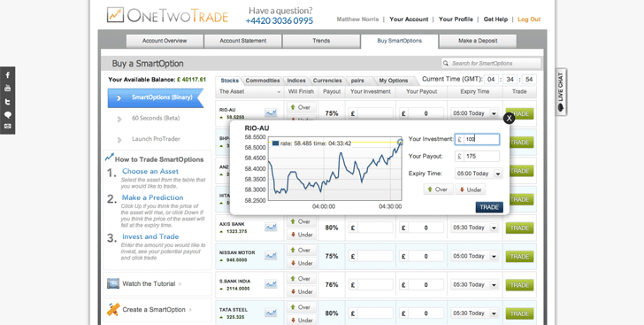This screenshot has width=644, height=325.
Task: Select Under in the RIO-AU popup
Action: click(x=471, y=190)
